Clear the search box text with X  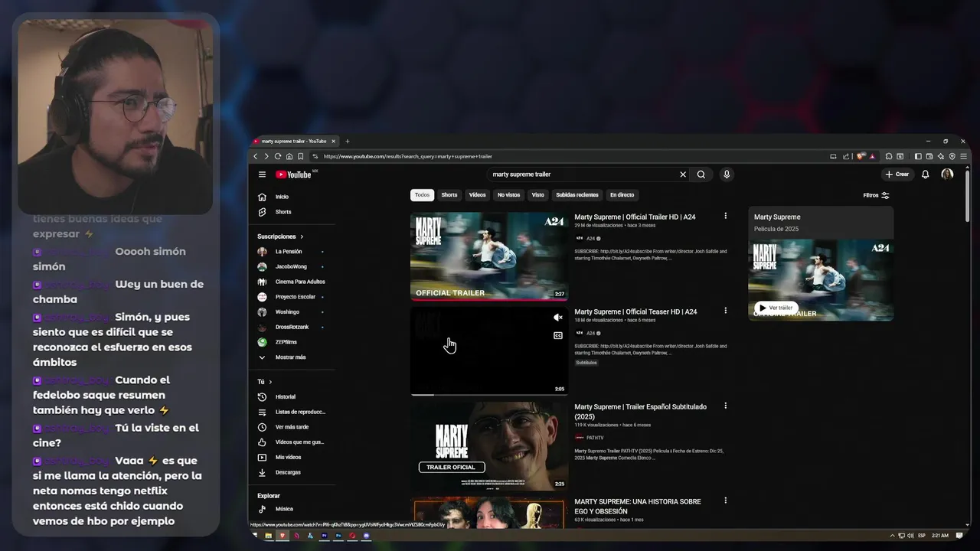click(x=683, y=174)
